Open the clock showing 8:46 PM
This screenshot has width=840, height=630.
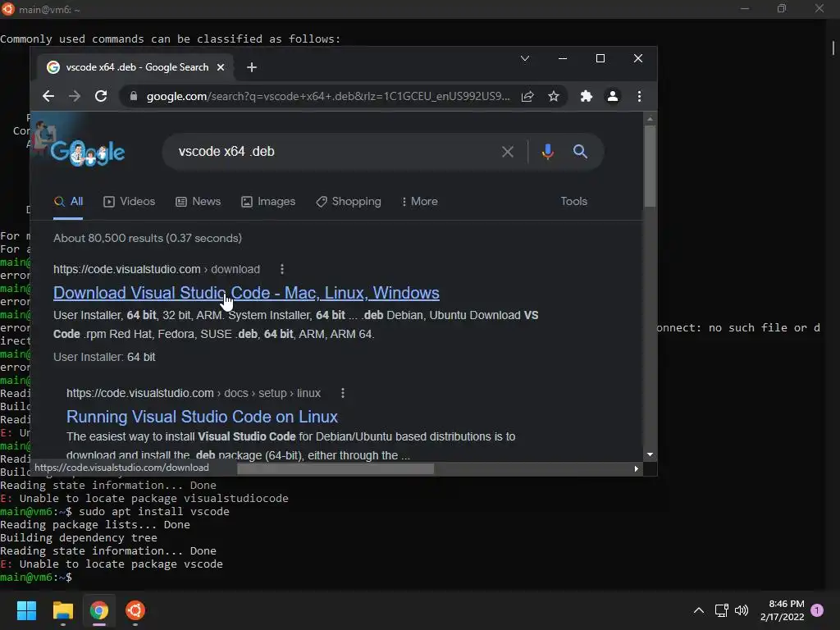pyautogui.click(x=782, y=610)
